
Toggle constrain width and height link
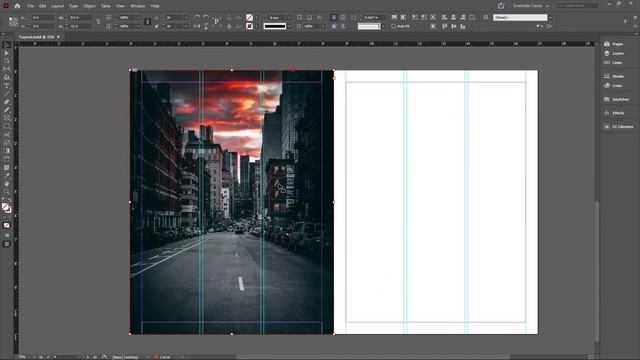98,22
